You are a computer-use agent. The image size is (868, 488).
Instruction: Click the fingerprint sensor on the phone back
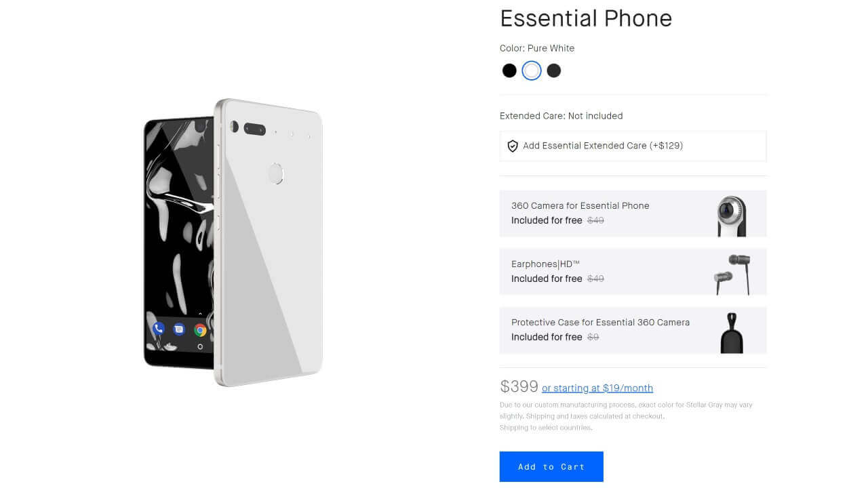pyautogui.click(x=275, y=174)
